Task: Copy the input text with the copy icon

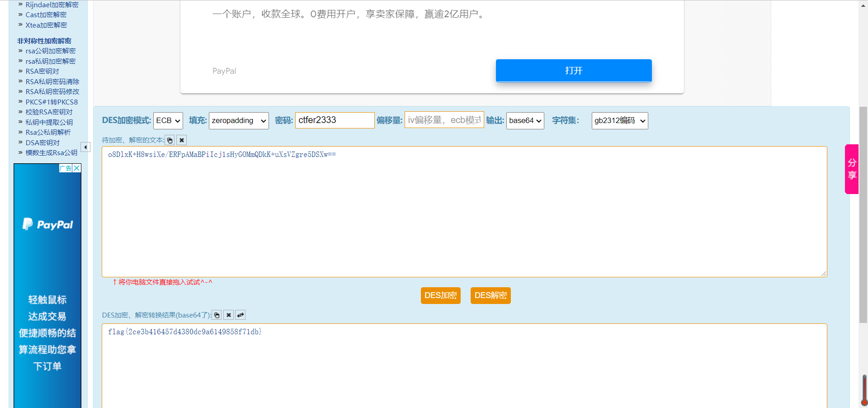Action: click(x=170, y=140)
